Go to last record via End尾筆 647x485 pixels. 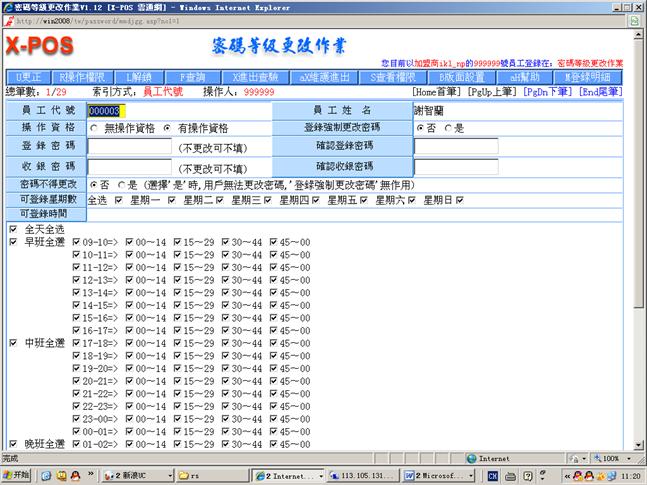(x=607, y=92)
